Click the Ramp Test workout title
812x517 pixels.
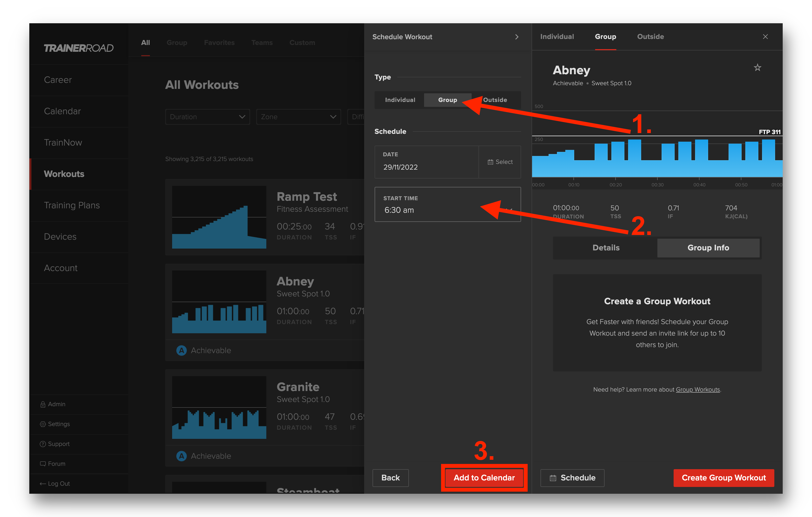tap(307, 197)
